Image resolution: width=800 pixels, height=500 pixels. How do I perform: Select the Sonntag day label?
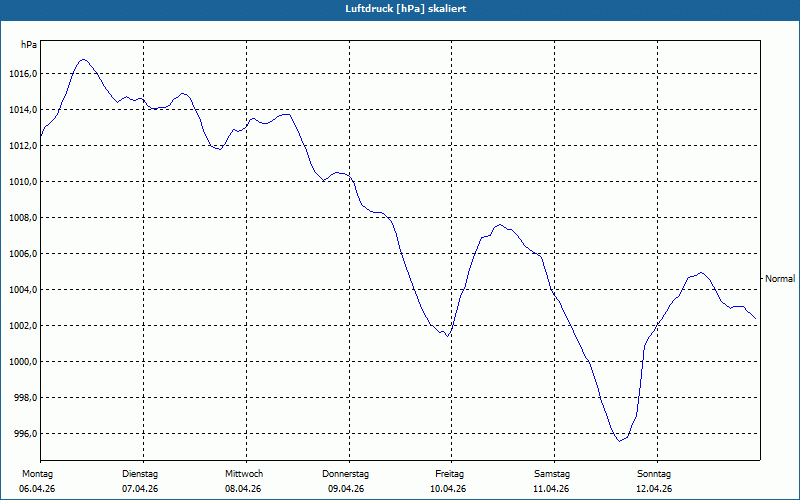click(654, 474)
